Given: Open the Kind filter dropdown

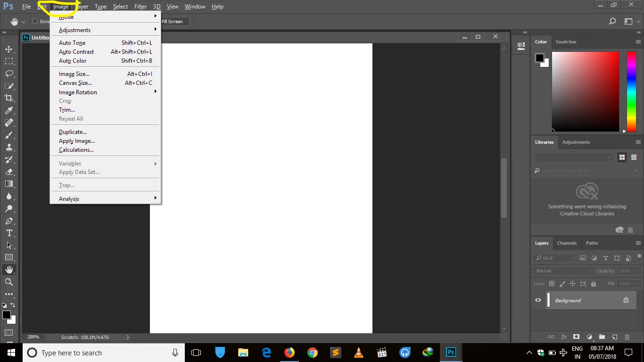Looking at the screenshot, I should [x=554, y=258].
